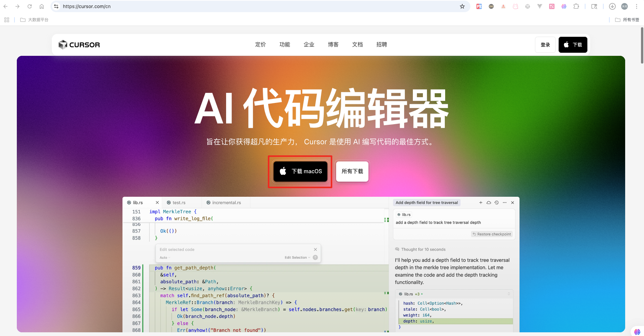Click Restore checkpoint

[492, 234]
